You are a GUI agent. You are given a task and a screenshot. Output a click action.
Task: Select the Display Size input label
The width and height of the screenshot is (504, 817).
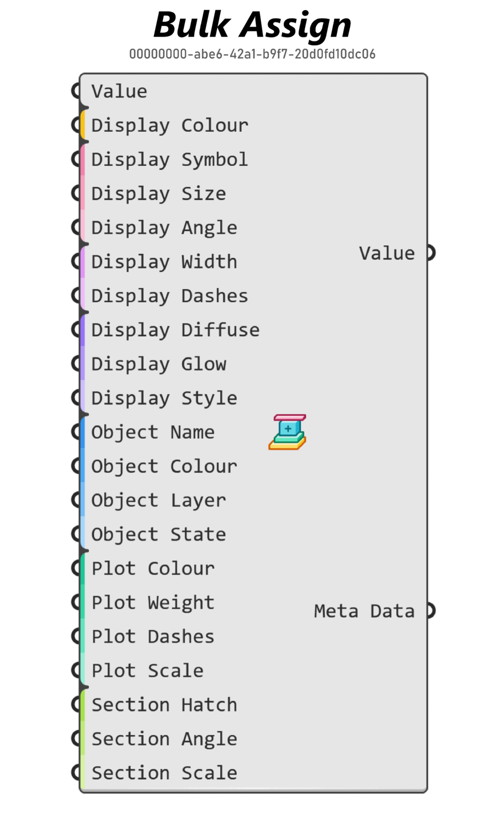(159, 194)
